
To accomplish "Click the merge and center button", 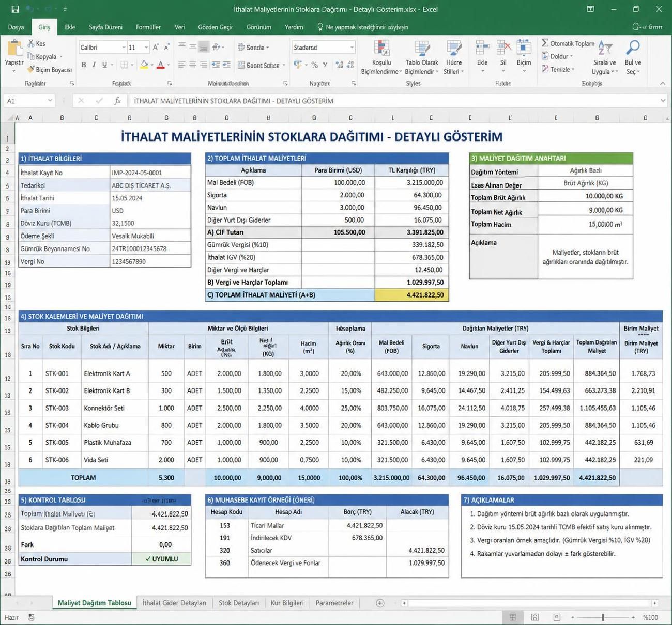I will tap(262, 65).
